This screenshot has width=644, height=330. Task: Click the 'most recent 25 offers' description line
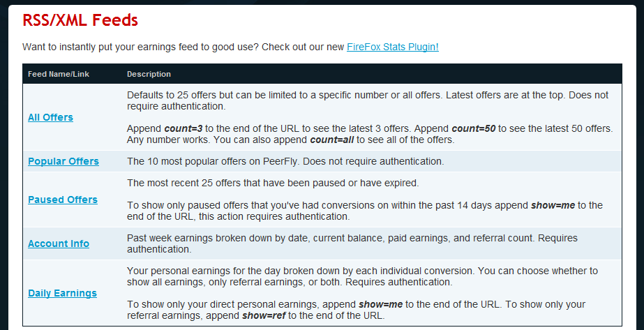pos(272,183)
